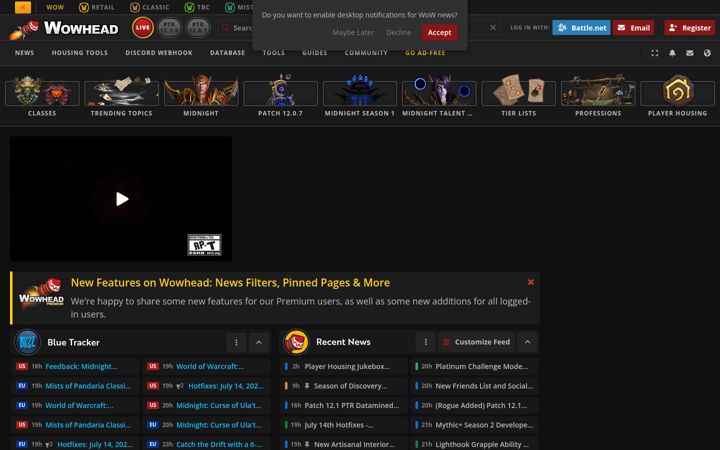The width and height of the screenshot is (720, 450).
Task: Clear search with the X icon
Action: (493, 28)
